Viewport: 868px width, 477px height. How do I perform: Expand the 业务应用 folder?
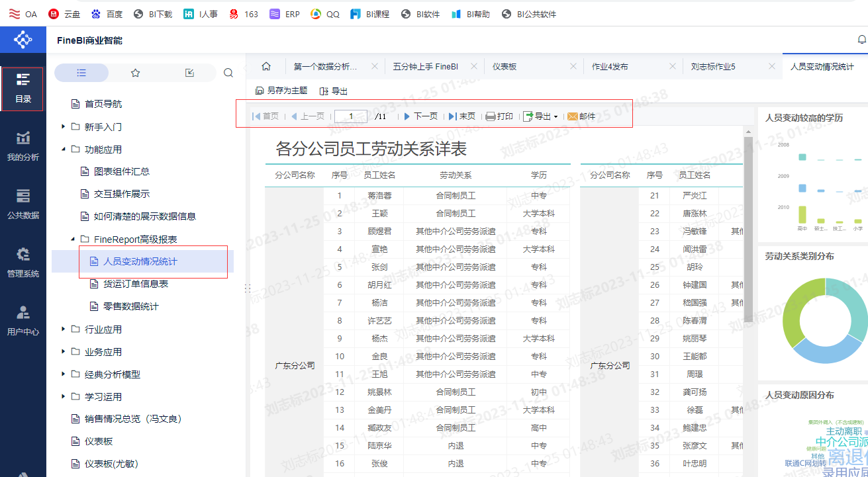tap(63, 351)
